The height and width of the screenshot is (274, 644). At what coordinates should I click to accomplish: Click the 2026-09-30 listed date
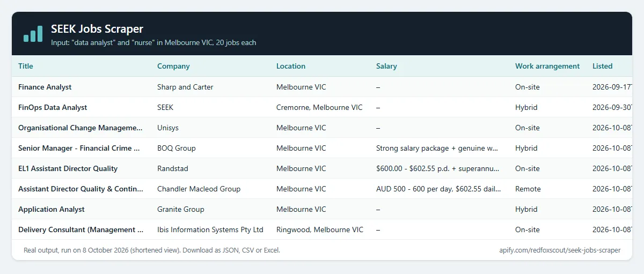[x=612, y=107]
